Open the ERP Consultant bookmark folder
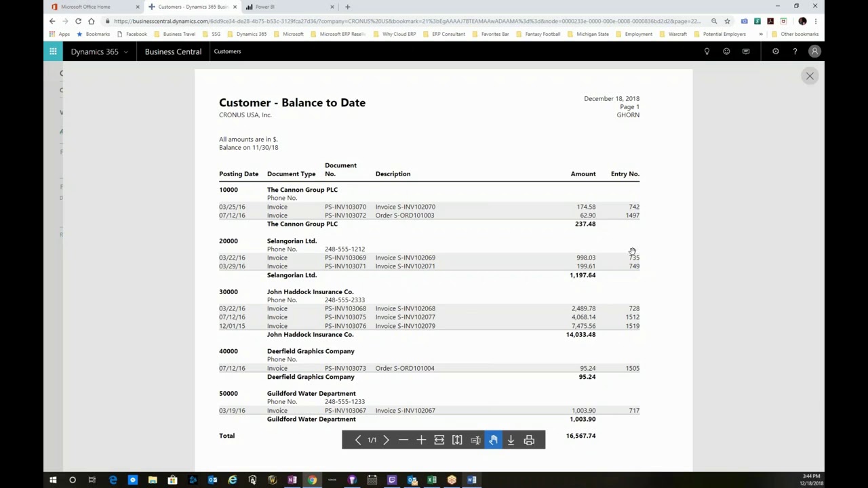The width and height of the screenshot is (868, 488). coord(444,34)
